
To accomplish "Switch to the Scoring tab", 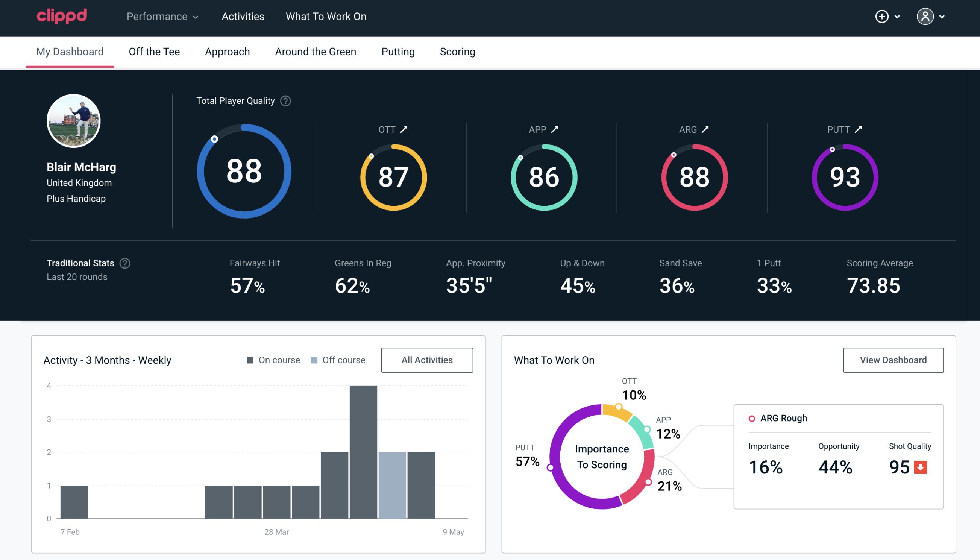I will pos(458,51).
